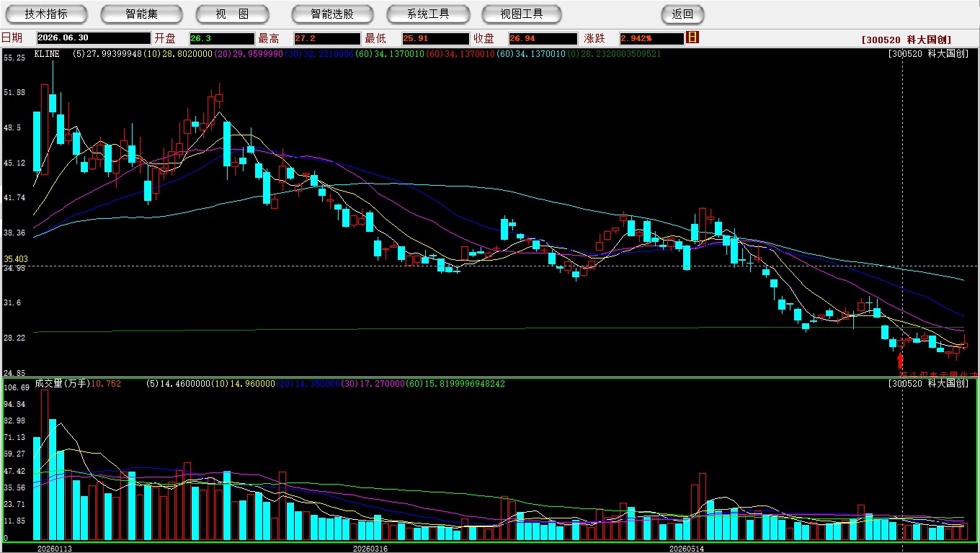Click the 20260113 date label
Screen dimensions: 980x553
(55, 549)
